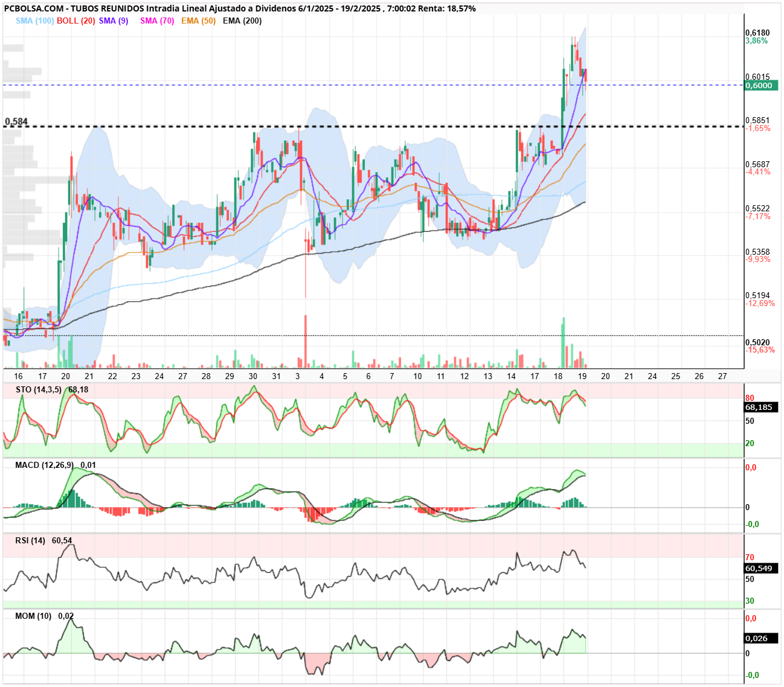Click the date label 3 on time axis

[x=298, y=375]
